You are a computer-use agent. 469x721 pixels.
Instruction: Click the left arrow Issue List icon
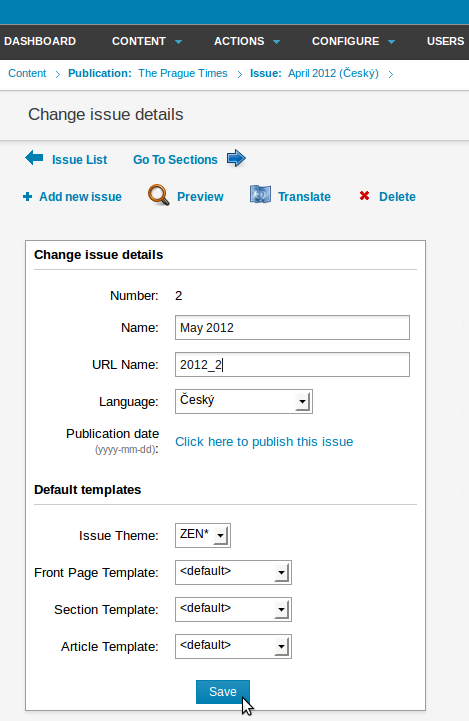click(34, 158)
